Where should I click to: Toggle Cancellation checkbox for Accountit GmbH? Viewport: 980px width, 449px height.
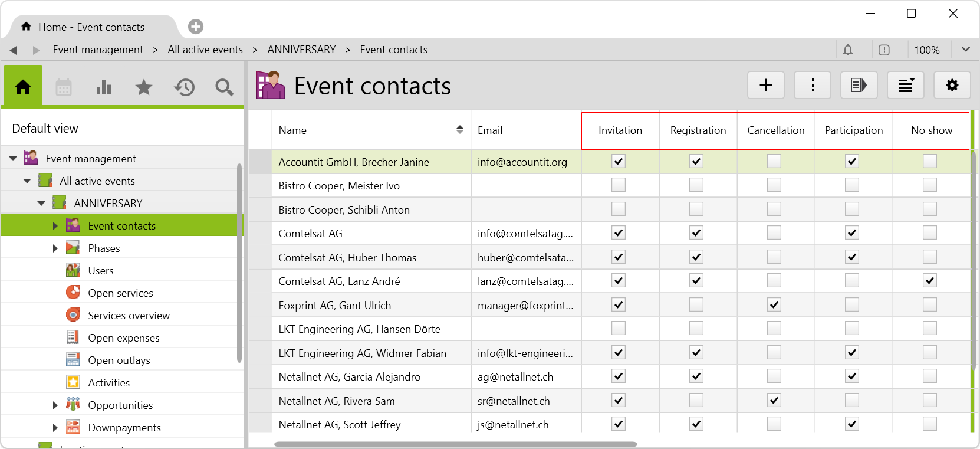coord(774,161)
